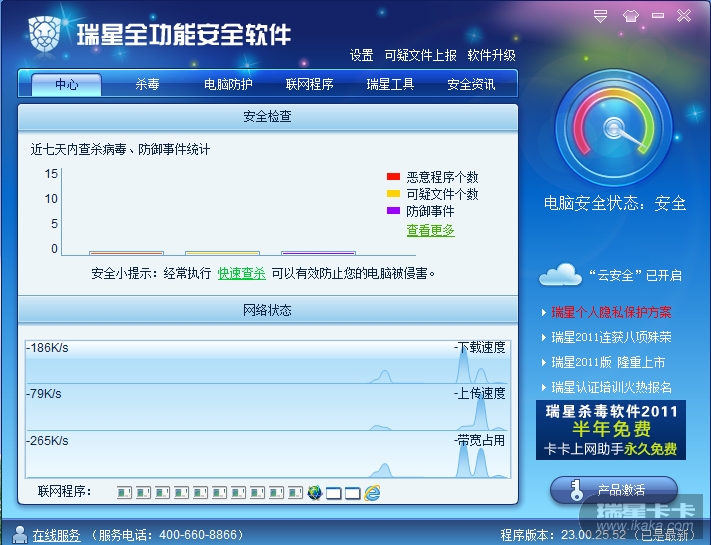The height and width of the screenshot is (545, 711).
Task: Click the 半年免费 advertisement banner
Action: (x=611, y=430)
